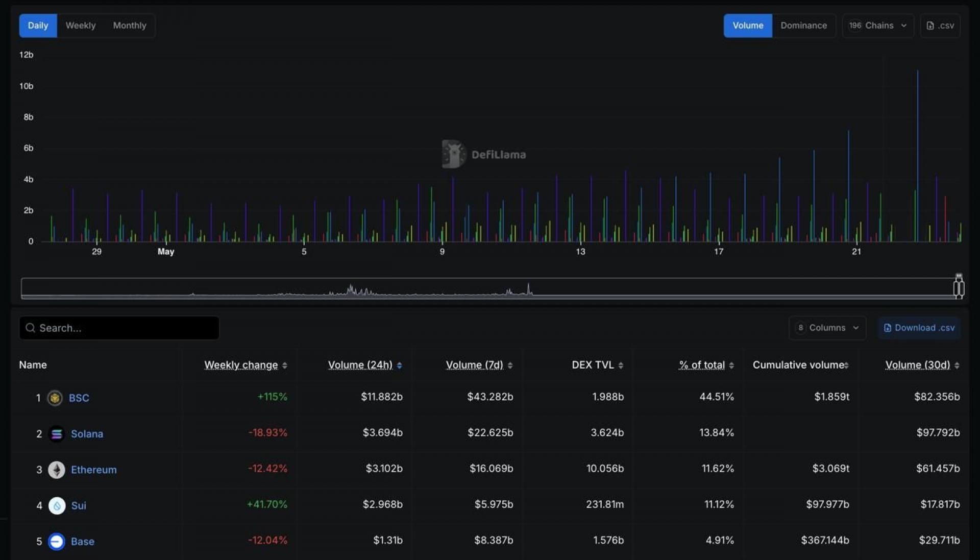Switch to Weekly tab

(x=81, y=26)
